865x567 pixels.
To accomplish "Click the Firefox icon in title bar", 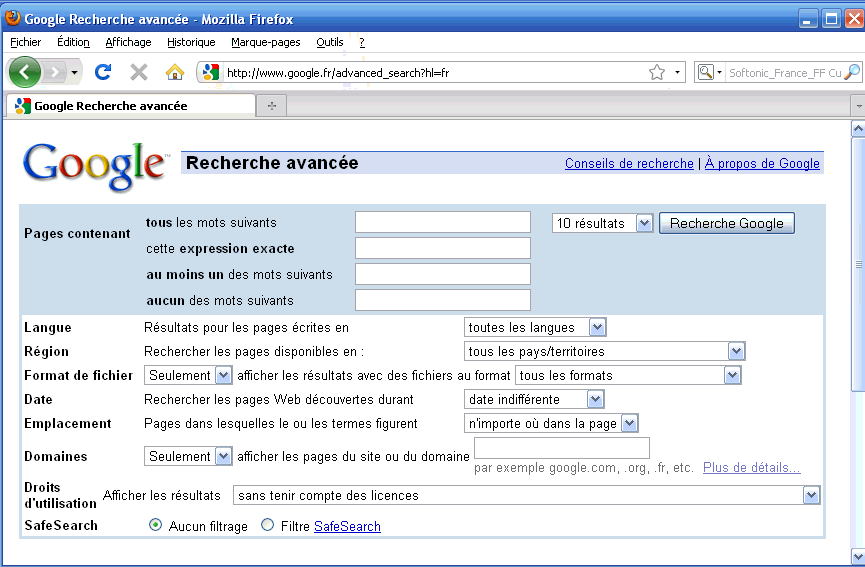I will [x=12, y=18].
